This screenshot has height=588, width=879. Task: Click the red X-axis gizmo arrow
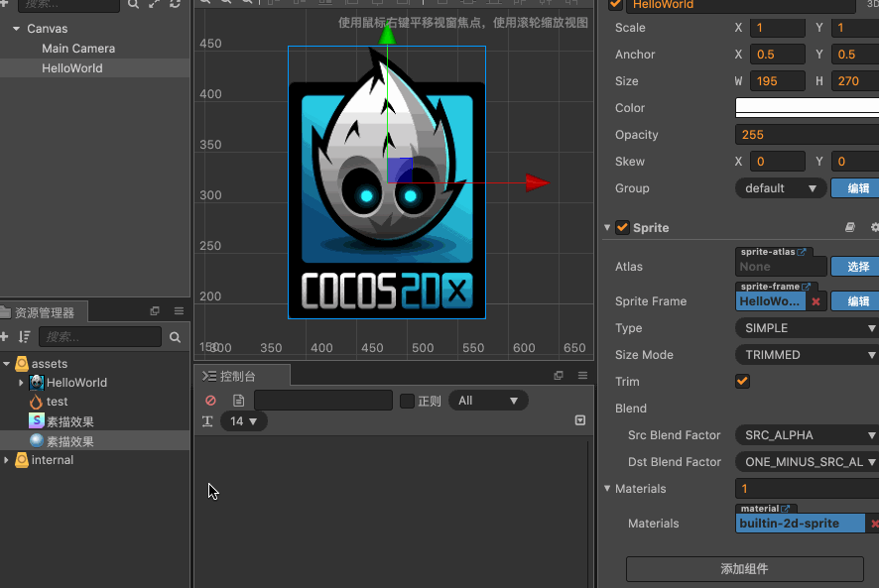[537, 182]
